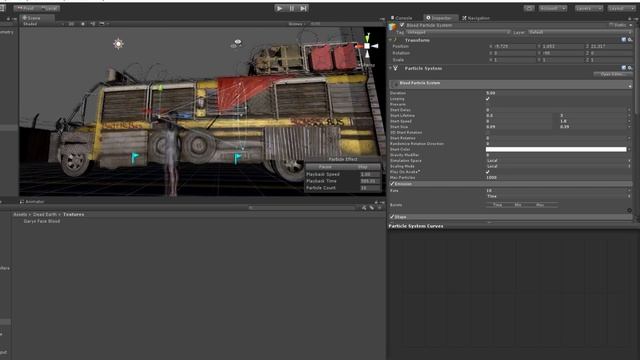Open the Layers dropdown in the toolbar
The image size is (640, 360).
coord(588,8)
